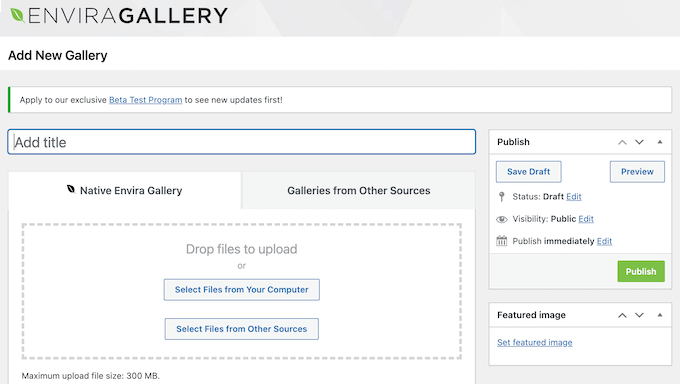This screenshot has height=384, width=680.
Task: Click the Maximum upload file size text
Action: (x=91, y=376)
